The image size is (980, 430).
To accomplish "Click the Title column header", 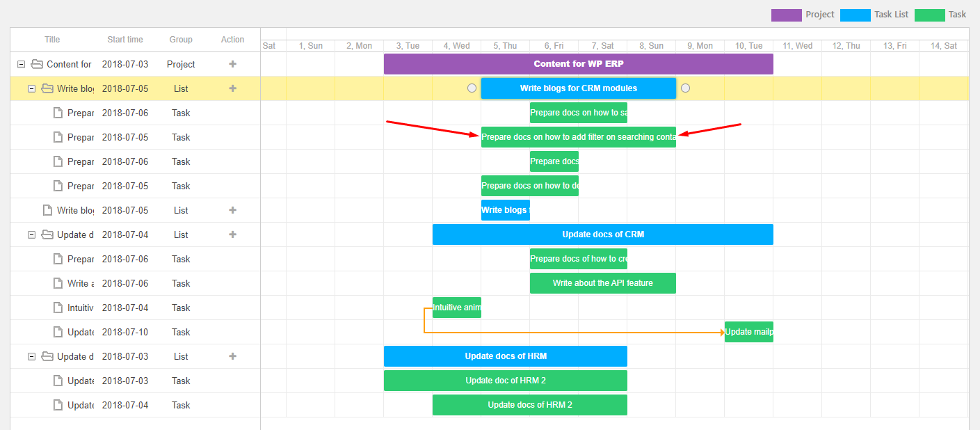I will coord(52,40).
